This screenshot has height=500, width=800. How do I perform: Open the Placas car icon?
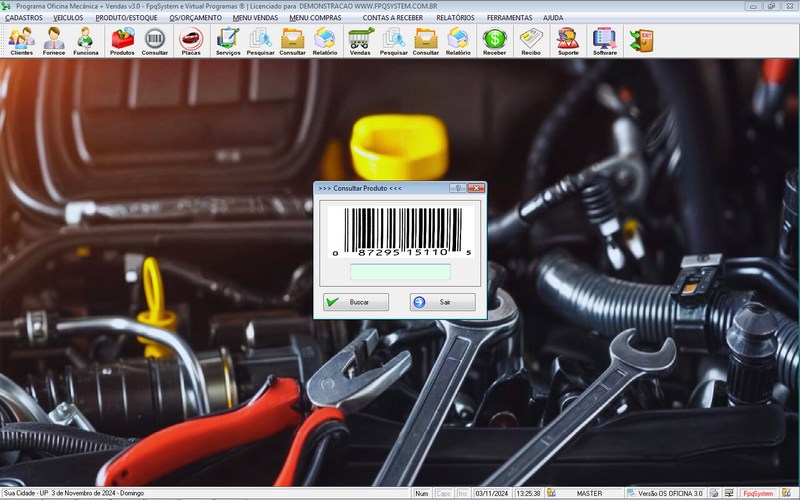click(191, 41)
